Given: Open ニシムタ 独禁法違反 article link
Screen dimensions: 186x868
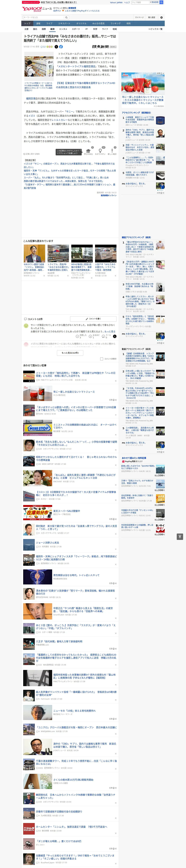Looking at the screenshot, I should (72, 827).
